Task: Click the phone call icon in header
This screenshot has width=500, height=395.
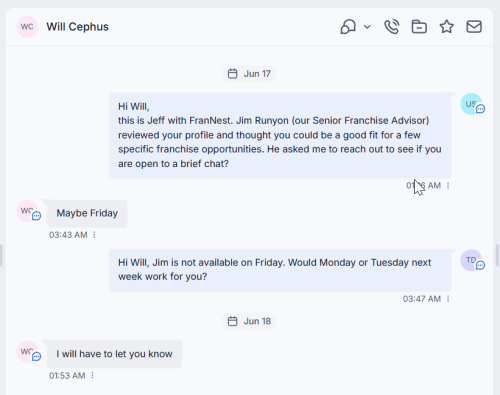Action: coord(392,27)
